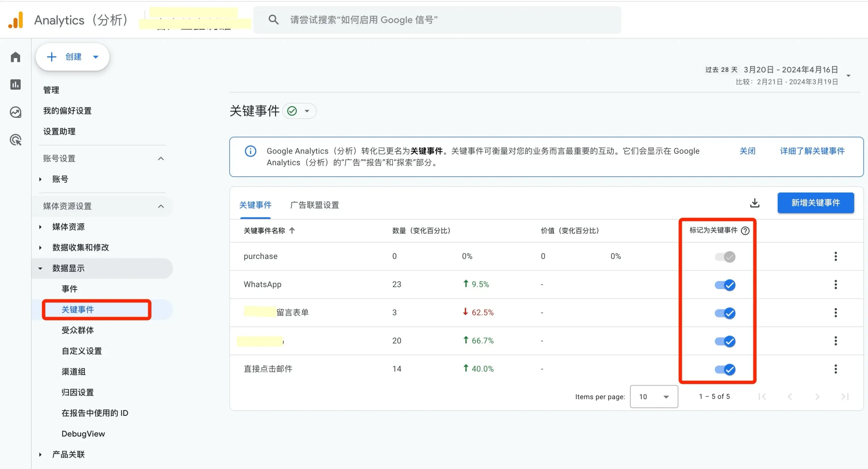Click the WhatsApp event name
This screenshot has width=868, height=469.
[x=262, y=285]
